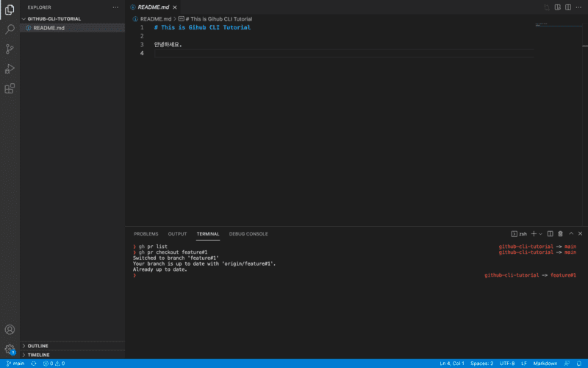Kill the terminal with trash icon

(560, 234)
